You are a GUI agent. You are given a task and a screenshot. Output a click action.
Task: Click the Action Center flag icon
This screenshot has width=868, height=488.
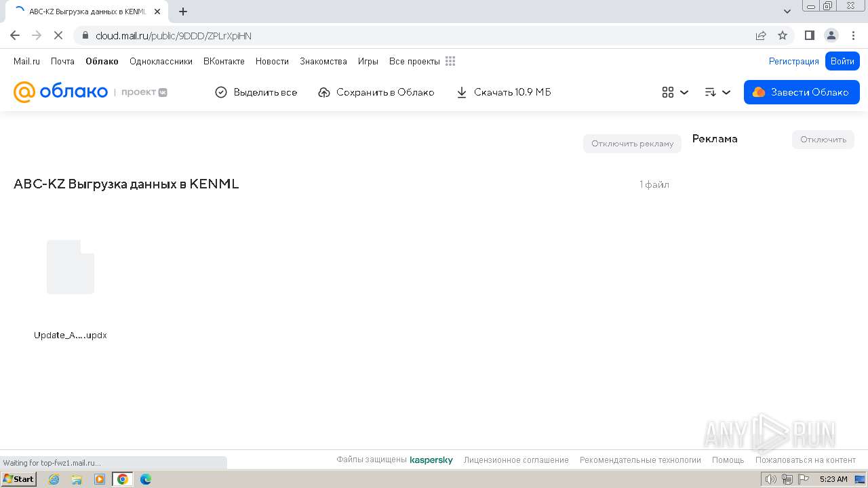coord(804,479)
